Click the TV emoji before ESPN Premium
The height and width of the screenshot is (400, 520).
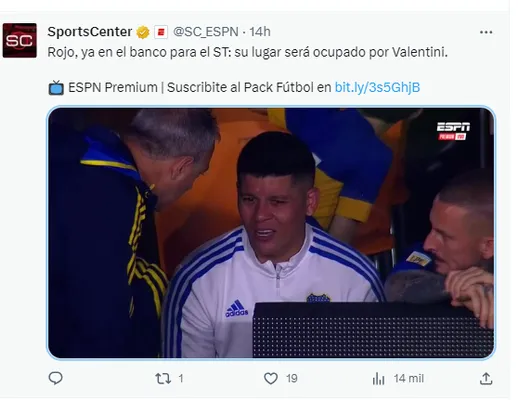[56, 88]
